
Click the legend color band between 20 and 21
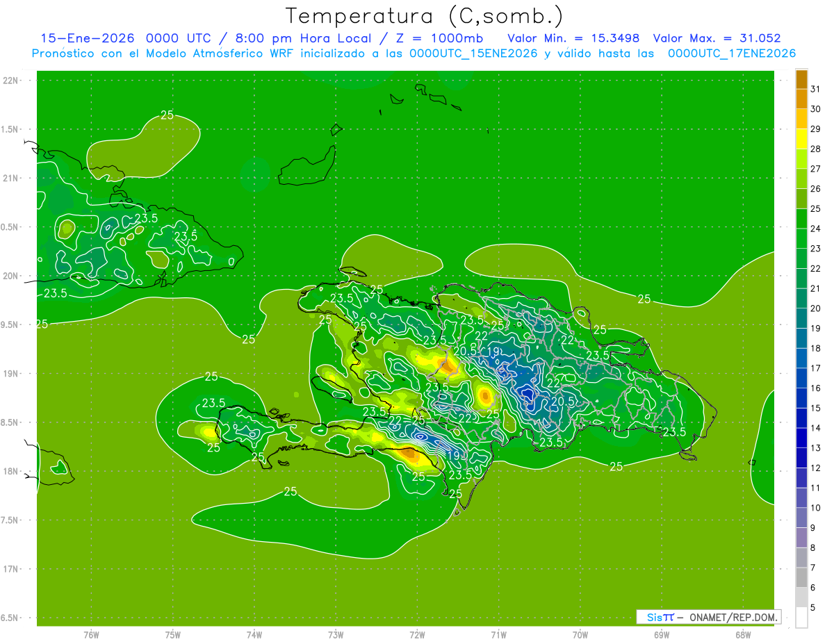801,299
